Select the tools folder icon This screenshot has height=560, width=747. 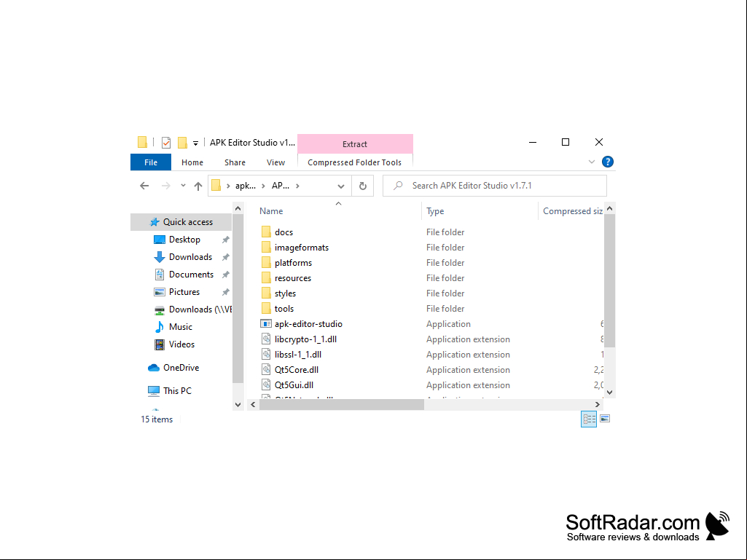266,308
